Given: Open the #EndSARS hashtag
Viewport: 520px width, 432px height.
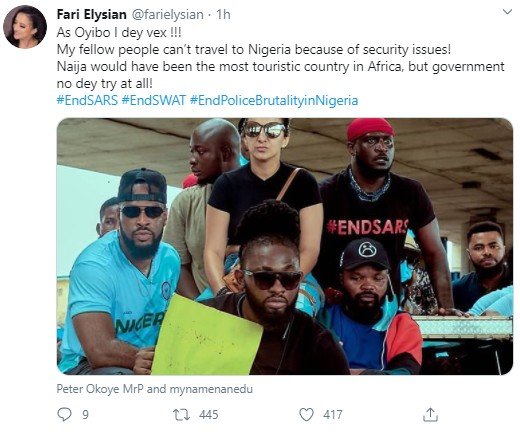Looking at the screenshot, I should pos(87,100).
